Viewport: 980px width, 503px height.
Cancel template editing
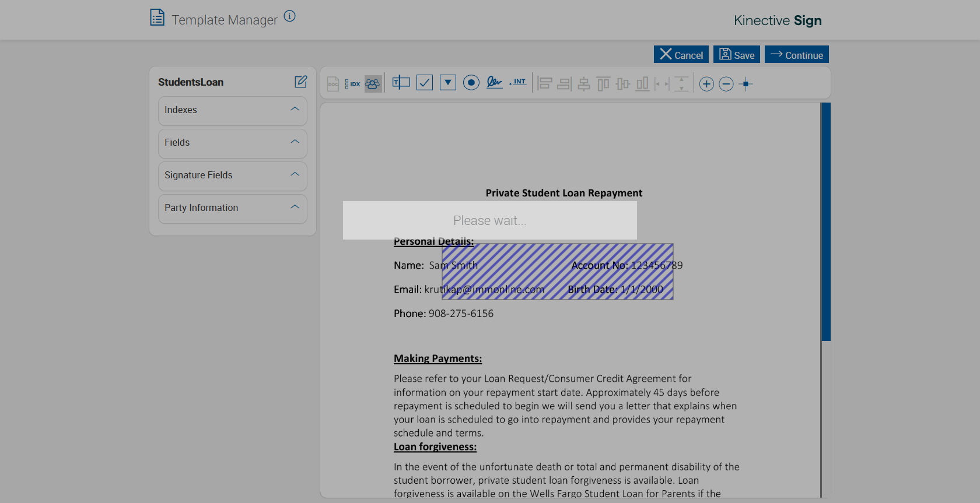681,54
